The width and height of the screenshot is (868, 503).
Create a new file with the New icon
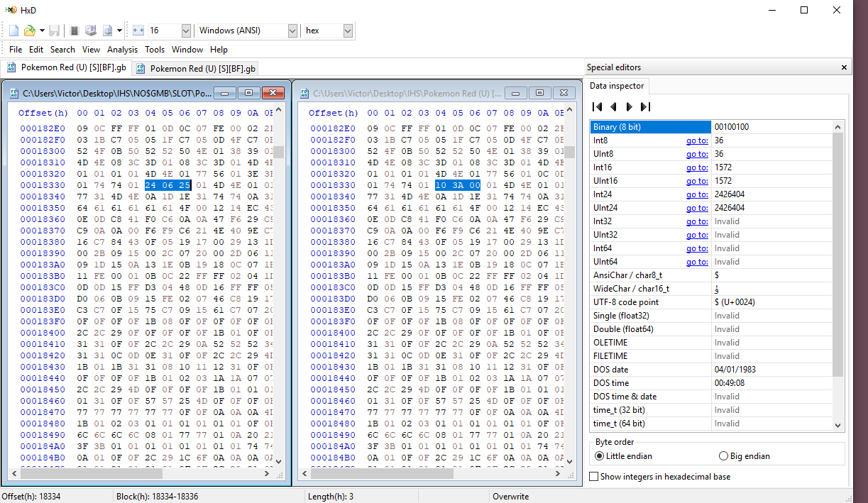(x=14, y=31)
